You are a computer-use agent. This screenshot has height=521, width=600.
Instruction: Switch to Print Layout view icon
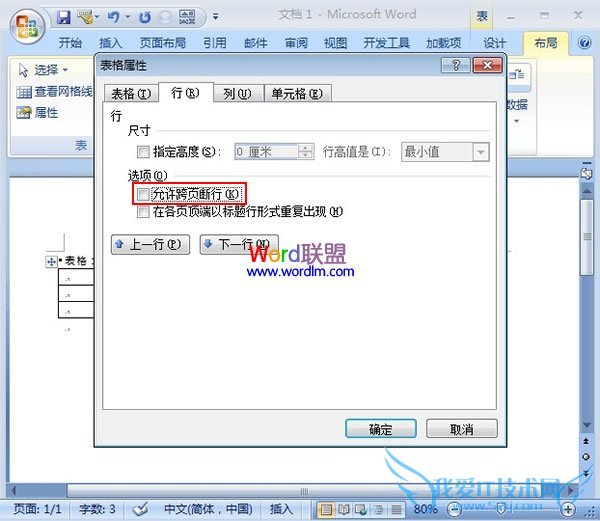tap(326, 509)
